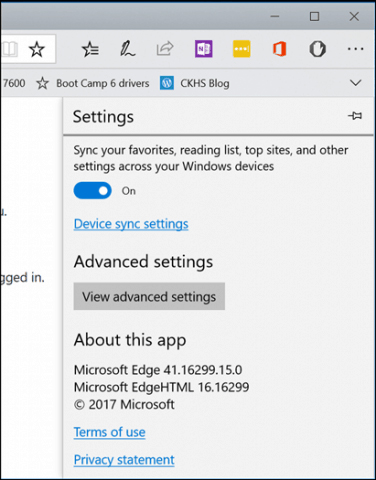
Task: Minimize the Edge window
Action: coord(275,16)
